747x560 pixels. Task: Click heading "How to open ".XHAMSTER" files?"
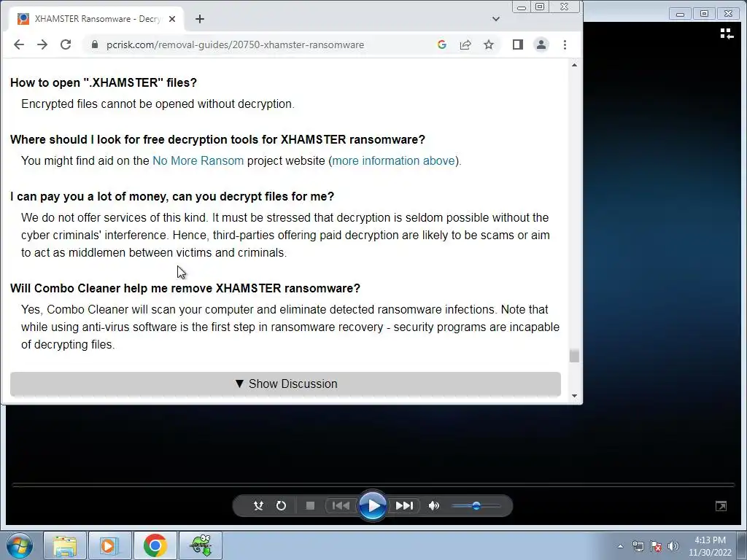[x=104, y=83]
